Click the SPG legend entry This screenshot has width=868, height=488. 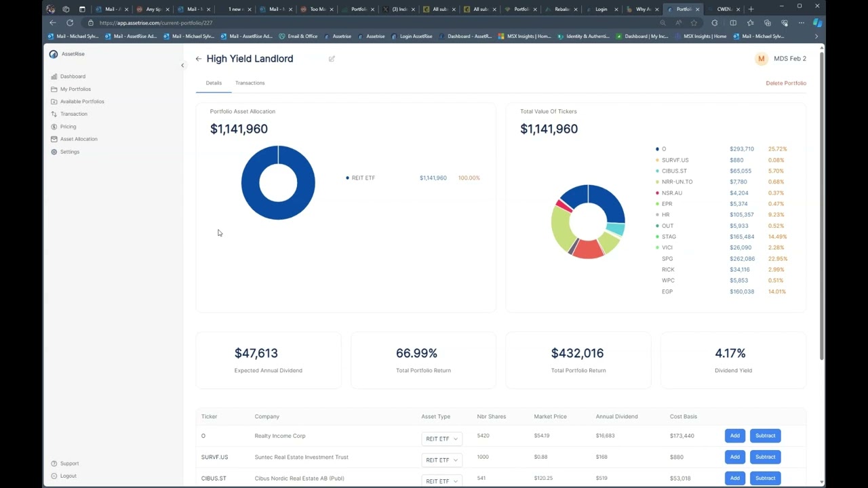(x=667, y=258)
